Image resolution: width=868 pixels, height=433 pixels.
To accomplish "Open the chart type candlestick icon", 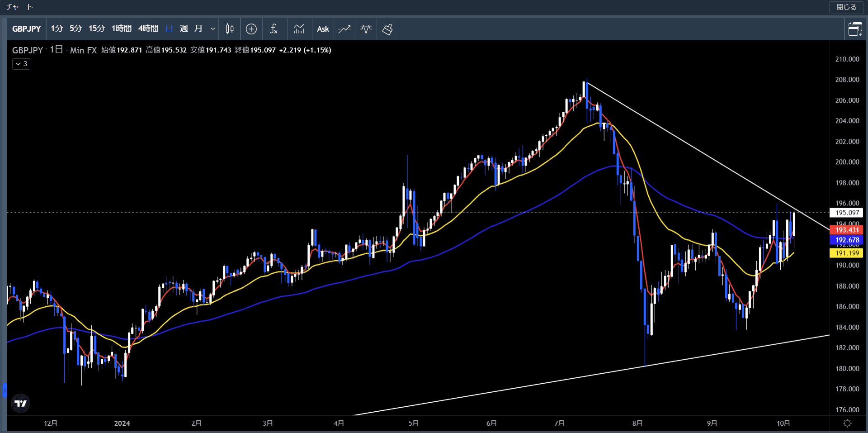I will click(230, 29).
